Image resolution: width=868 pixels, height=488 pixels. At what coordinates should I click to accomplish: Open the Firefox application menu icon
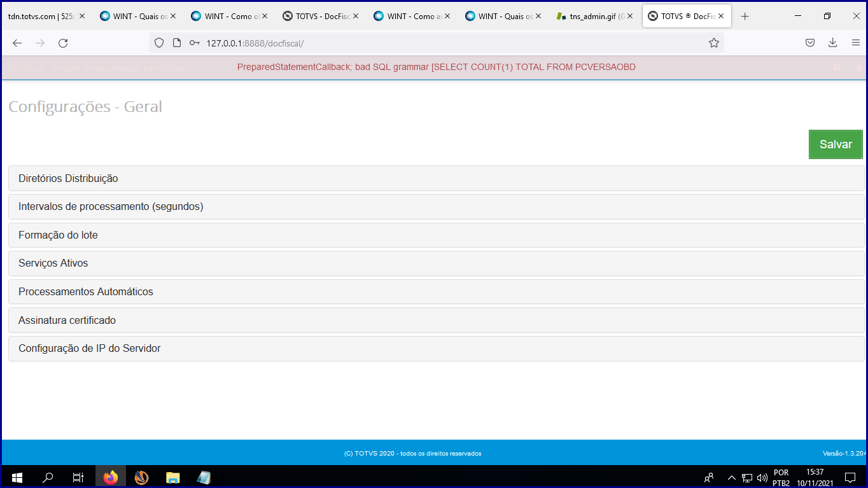click(856, 43)
